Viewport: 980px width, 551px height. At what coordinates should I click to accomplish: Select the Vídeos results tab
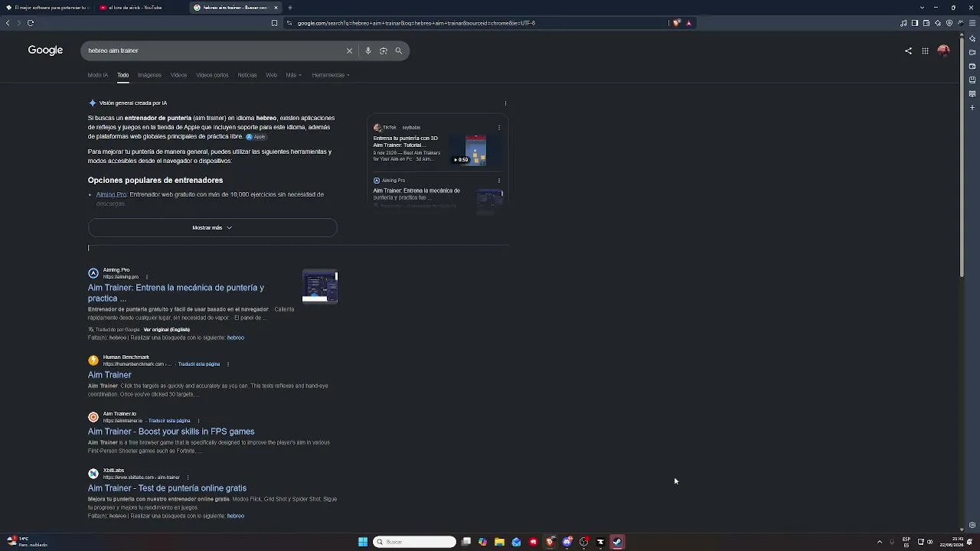[x=179, y=75]
